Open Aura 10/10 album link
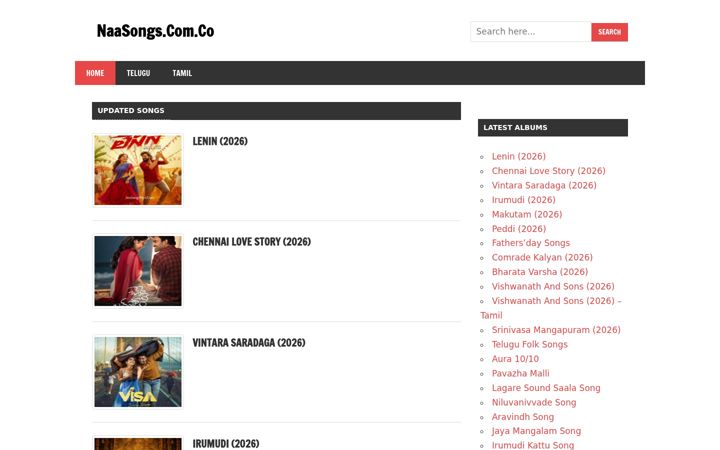This screenshot has height=450, width=720. pos(515,359)
